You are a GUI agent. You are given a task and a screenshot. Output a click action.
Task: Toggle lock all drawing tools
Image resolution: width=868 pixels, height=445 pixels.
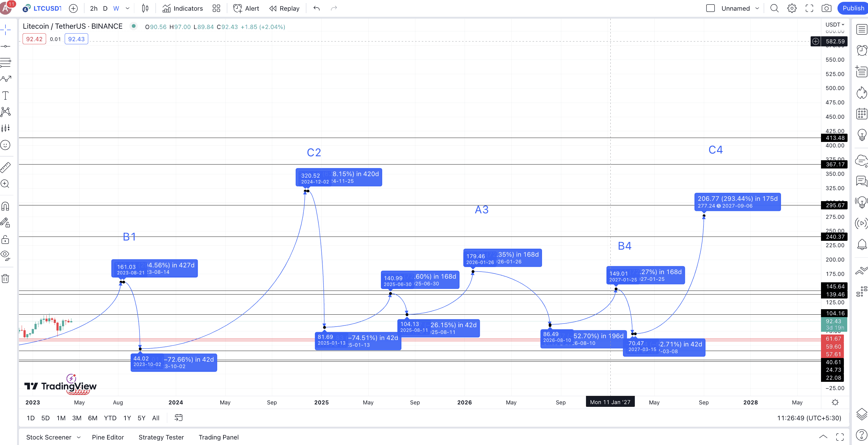6,240
